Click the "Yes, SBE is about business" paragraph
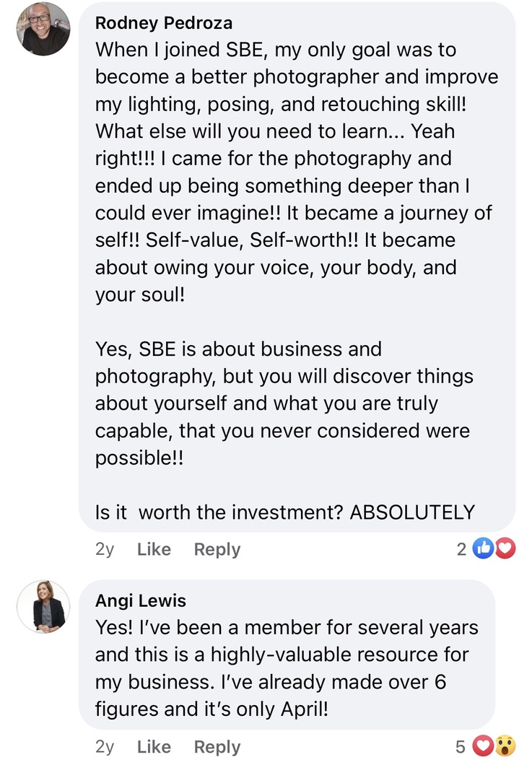The height and width of the screenshot is (770, 532). tap(282, 403)
